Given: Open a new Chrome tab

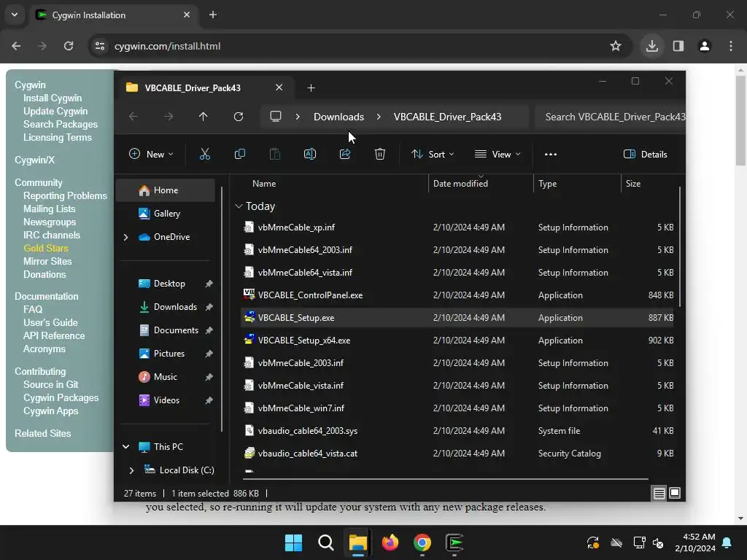Looking at the screenshot, I should pos(213,15).
